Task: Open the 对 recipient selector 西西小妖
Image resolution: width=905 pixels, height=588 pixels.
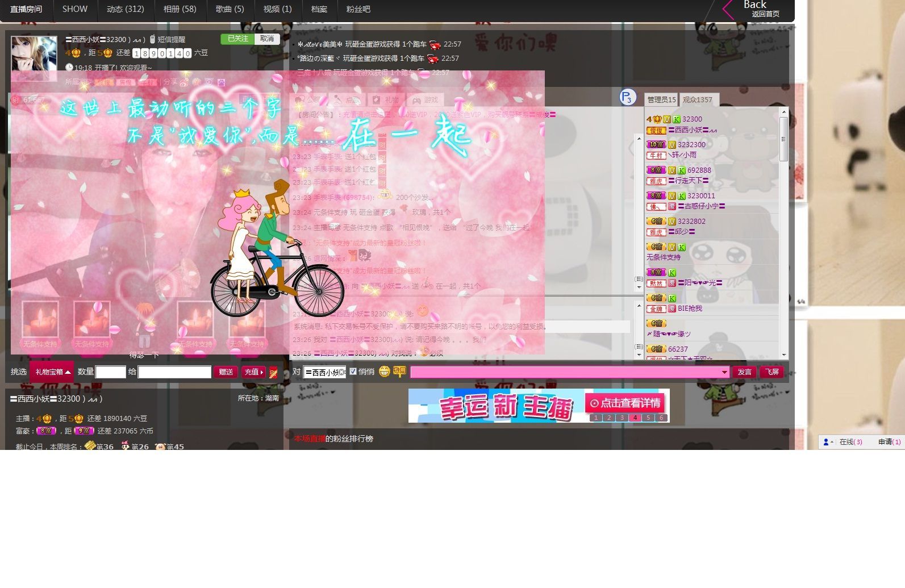Action: (x=324, y=372)
